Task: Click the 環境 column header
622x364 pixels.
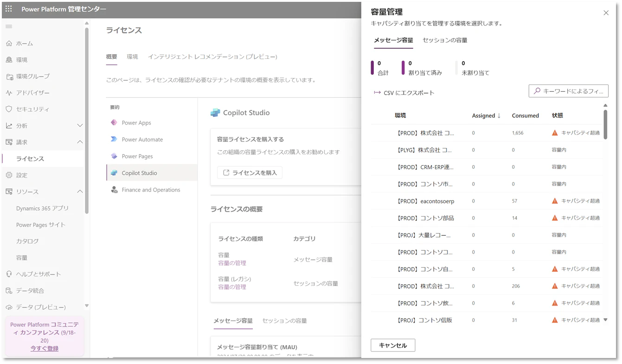Action: click(x=400, y=115)
